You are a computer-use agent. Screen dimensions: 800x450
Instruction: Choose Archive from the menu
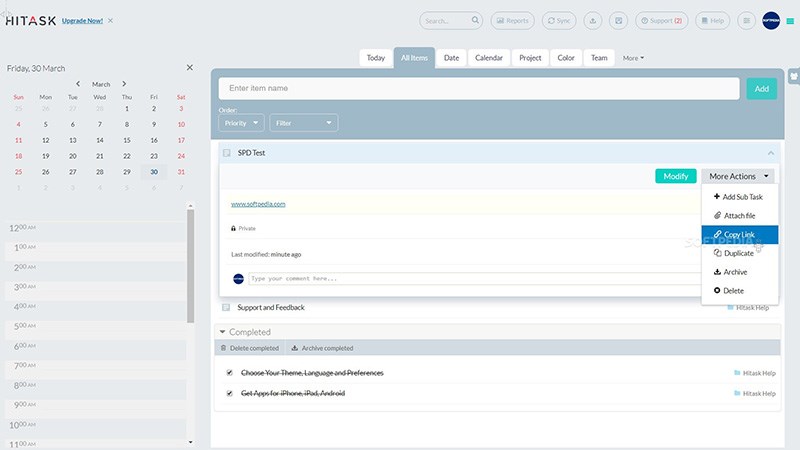point(739,272)
